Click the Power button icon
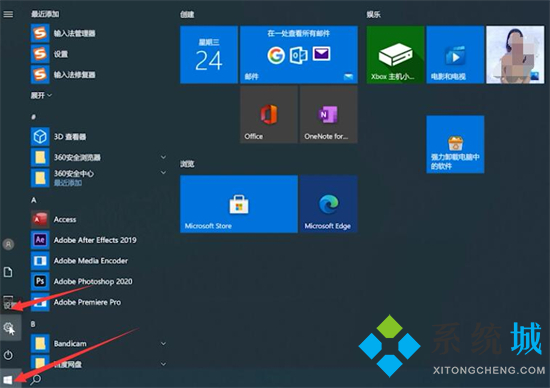This screenshot has width=550, height=388. click(x=8, y=355)
